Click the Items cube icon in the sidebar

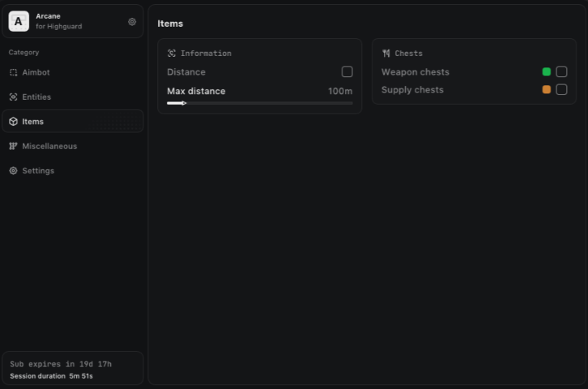click(x=13, y=122)
